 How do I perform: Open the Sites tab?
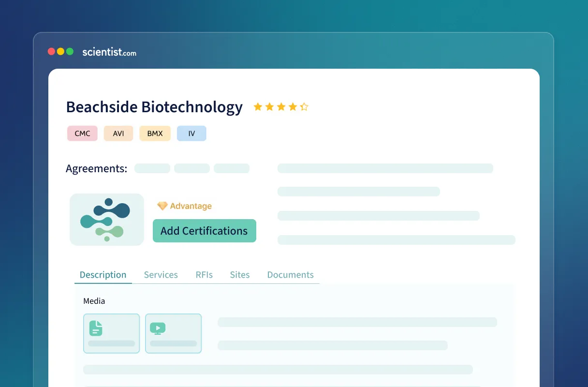[240, 275]
